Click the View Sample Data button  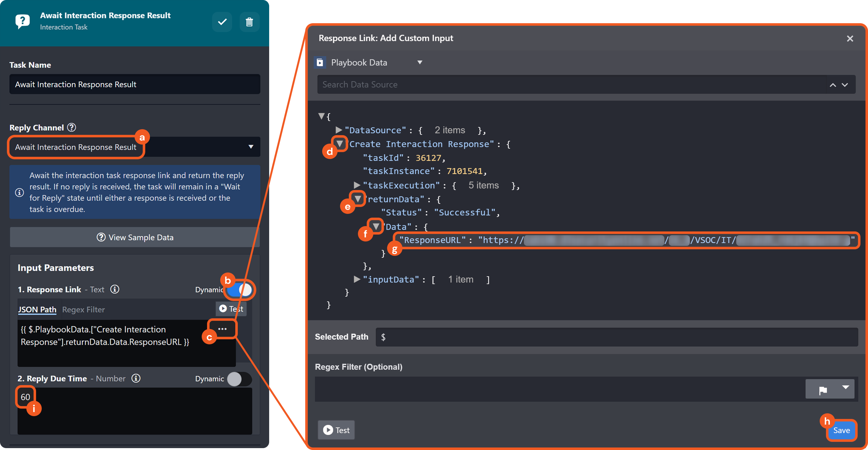135,237
